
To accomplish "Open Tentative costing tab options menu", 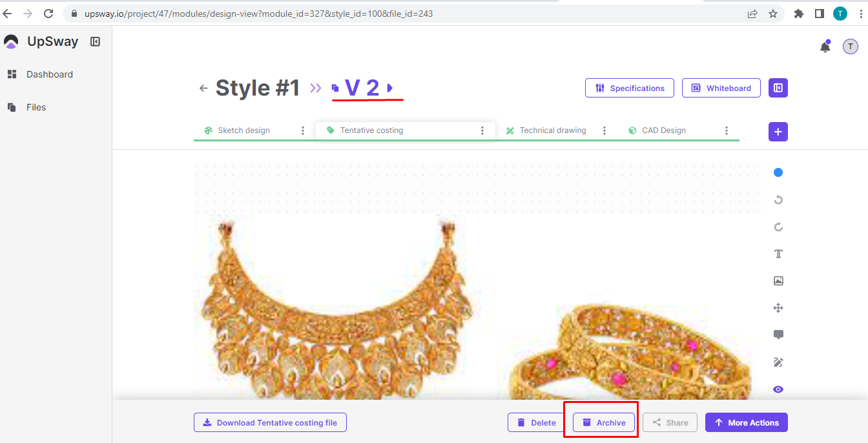I will pos(482,130).
